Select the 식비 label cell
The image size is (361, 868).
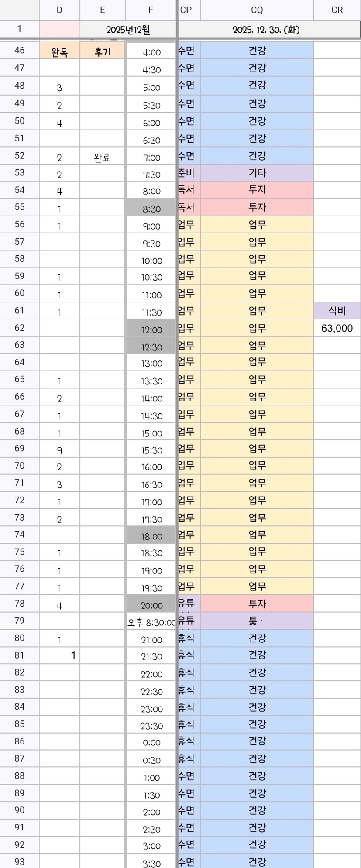click(x=337, y=311)
